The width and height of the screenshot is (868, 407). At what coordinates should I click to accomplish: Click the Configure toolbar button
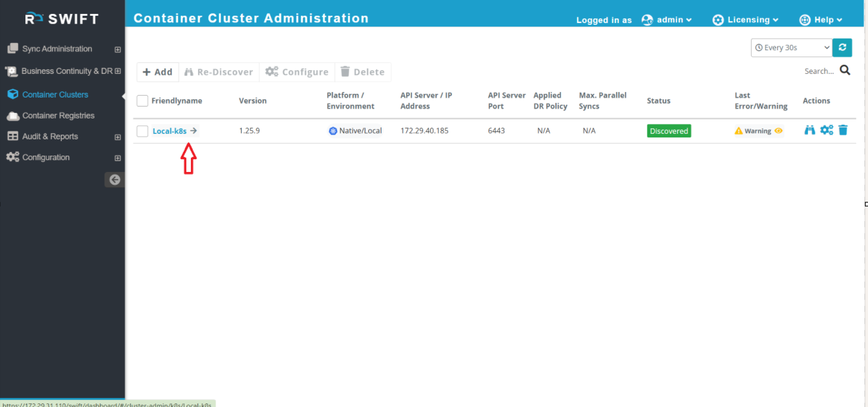point(297,71)
